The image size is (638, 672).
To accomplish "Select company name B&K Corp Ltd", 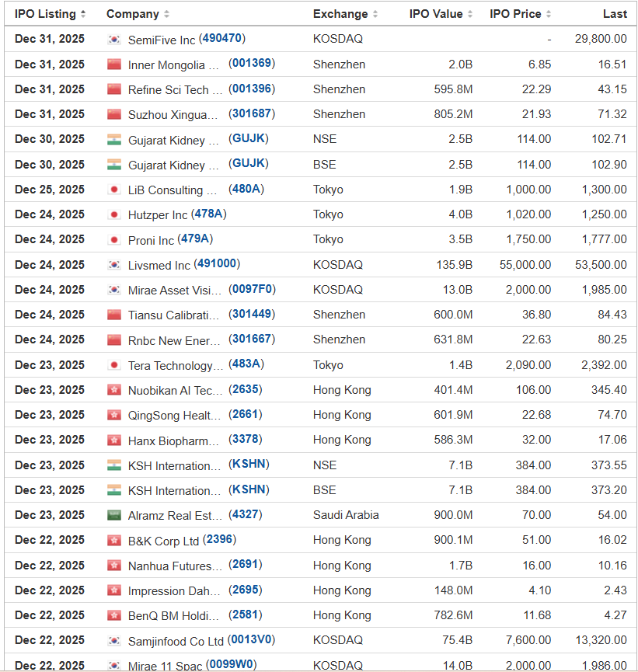I will (x=163, y=541).
